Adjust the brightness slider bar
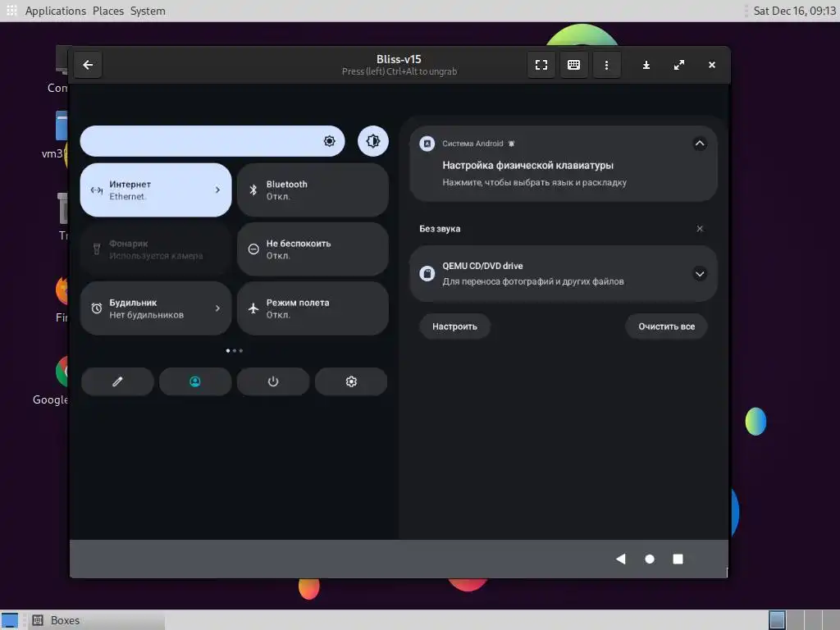This screenshot has width=840, height=630. [x=212, y=141]
